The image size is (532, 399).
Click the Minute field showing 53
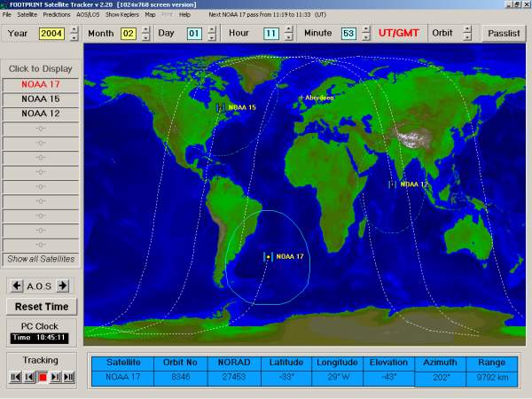(348, 34)
